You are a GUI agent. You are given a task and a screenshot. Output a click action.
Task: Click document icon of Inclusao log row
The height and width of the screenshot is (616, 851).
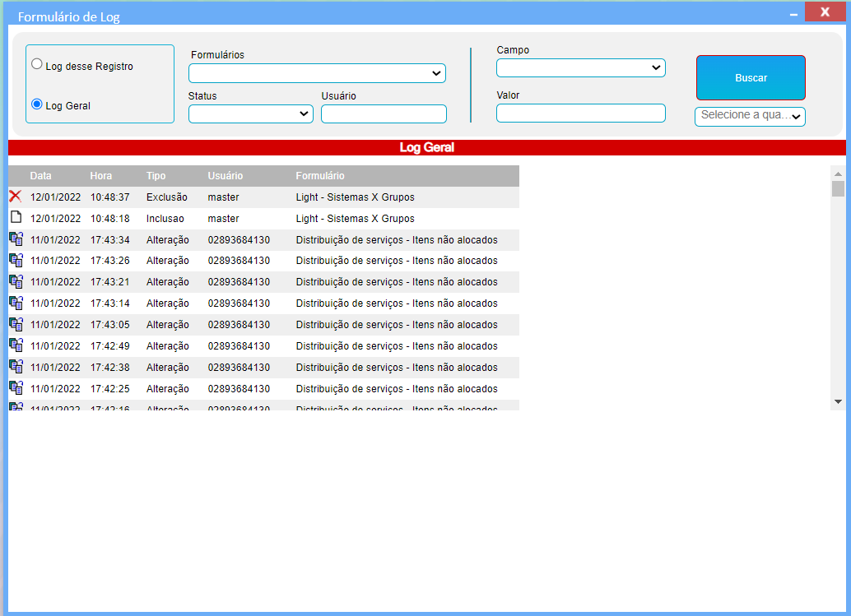pos(15,218)
